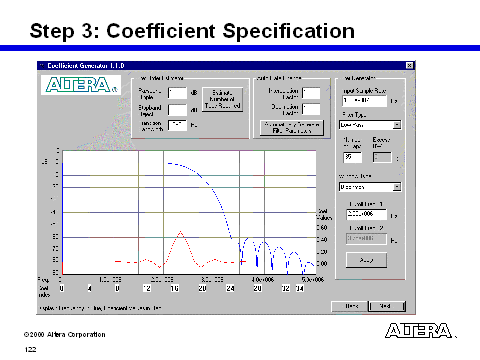
Task: Click the Cutoff Freq 1 input field
Action: (x=366, y=214)
